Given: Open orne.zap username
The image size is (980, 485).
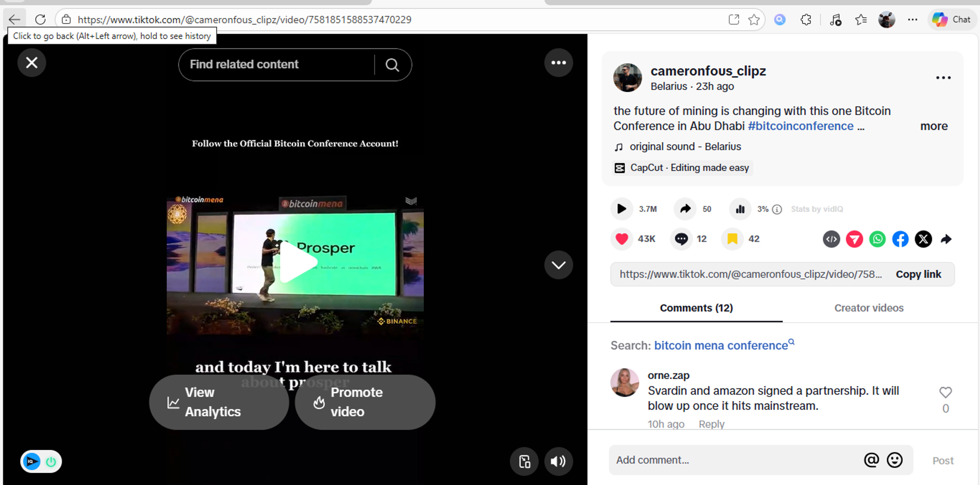Looking at the screenshot, I should pyautogui.click(x=668, y=375).
